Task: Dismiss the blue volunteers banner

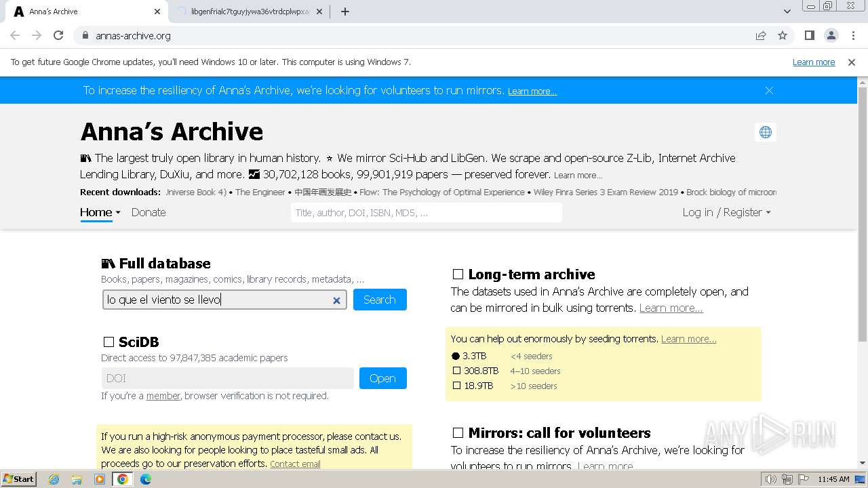Action: pos(769,90)
